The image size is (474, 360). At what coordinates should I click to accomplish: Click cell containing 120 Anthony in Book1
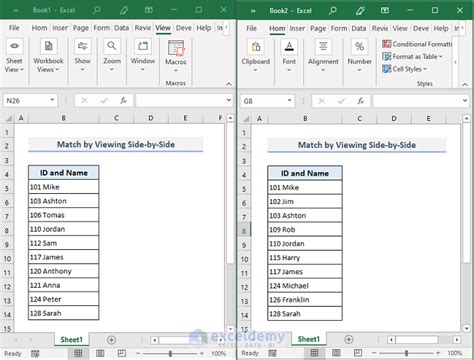coord(64,271)
